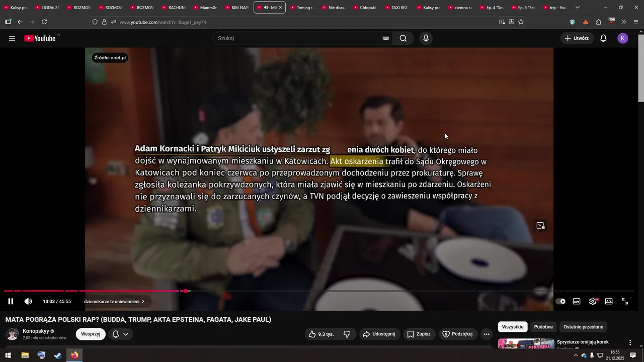644x362 pixels.
Task: Open Steam from the taskbar
Action: coord(58,355)
